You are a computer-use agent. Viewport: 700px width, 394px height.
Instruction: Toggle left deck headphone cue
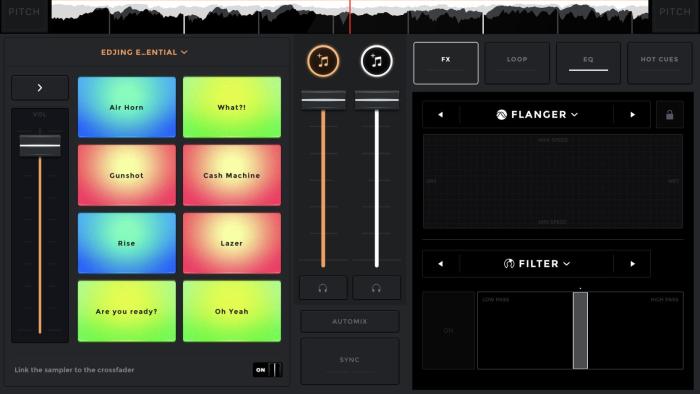point(323,288)
